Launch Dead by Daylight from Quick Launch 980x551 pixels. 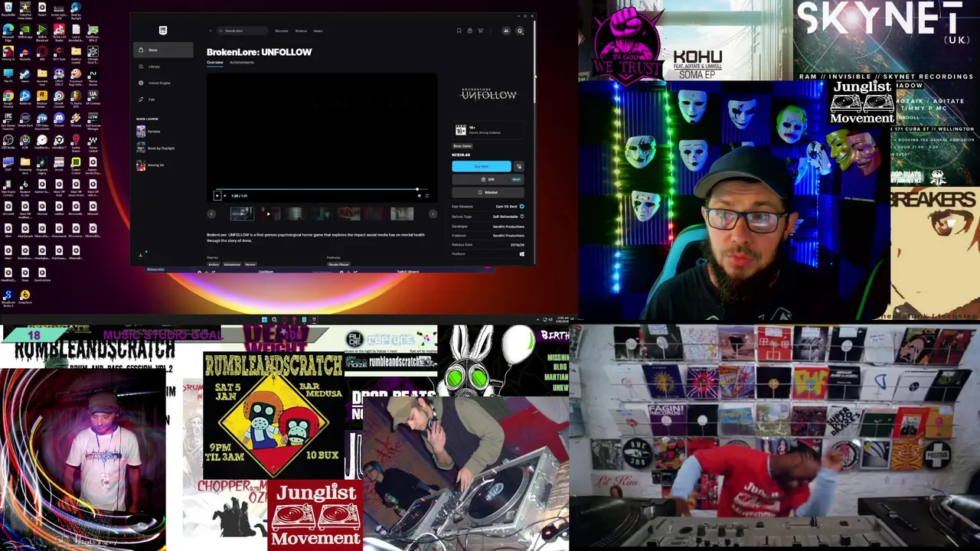click(x=155, y=148)
